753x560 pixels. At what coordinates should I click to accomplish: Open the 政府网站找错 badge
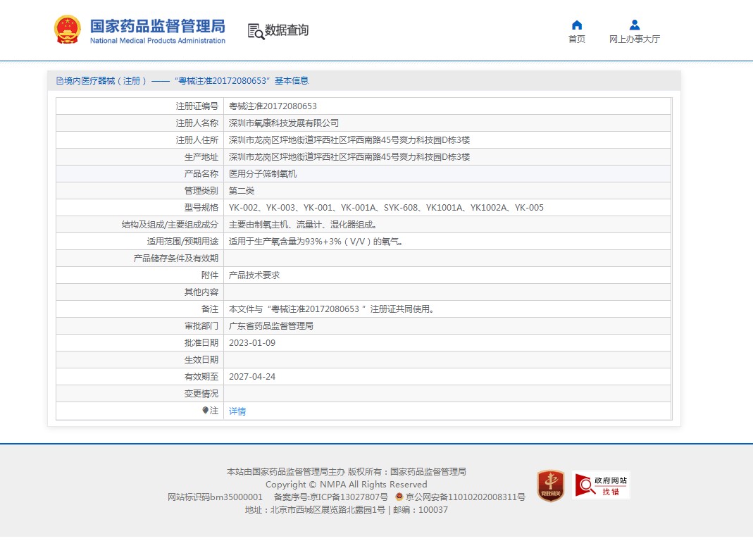pos(601,485)
